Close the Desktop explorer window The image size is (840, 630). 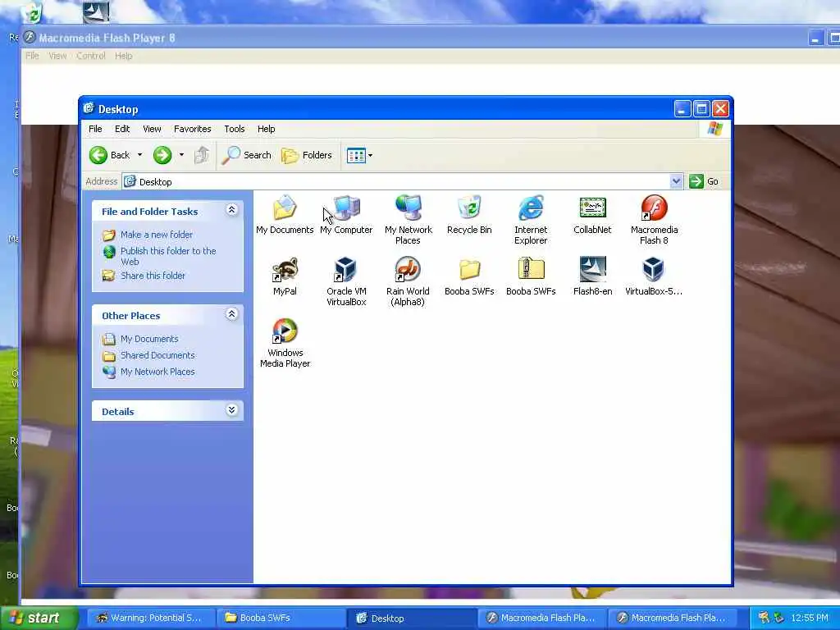[x=720, y=109]
